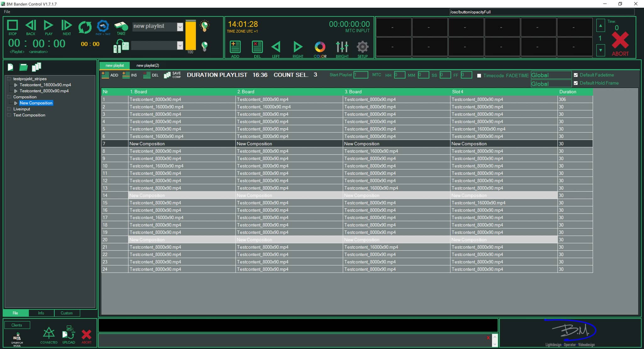
Task: Click the loop/refresh arrows icon
Action: tap(85, 27)
